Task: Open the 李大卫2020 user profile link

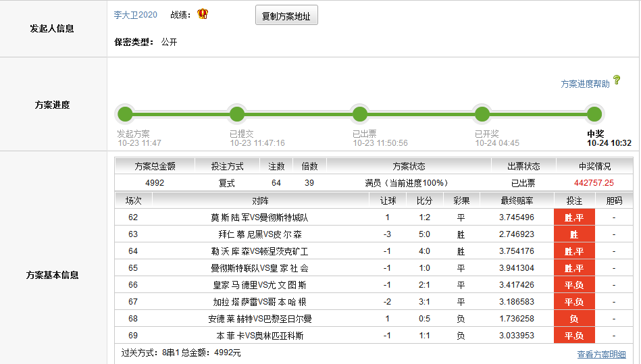Action: (x=135, y=15)
